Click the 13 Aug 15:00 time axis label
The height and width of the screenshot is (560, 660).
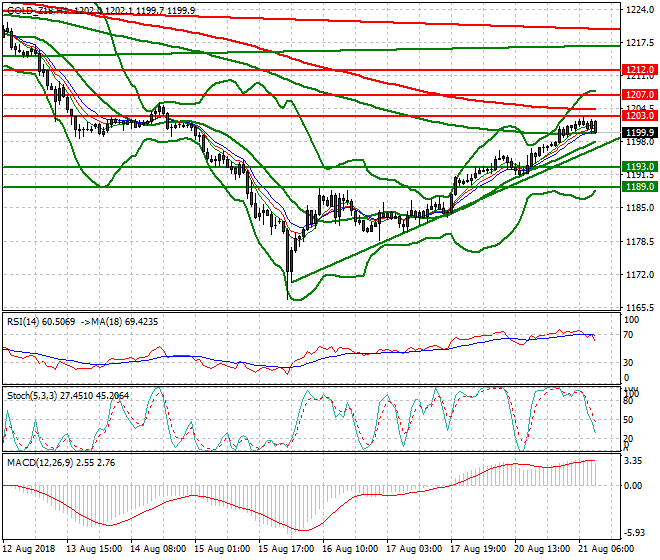94,549
